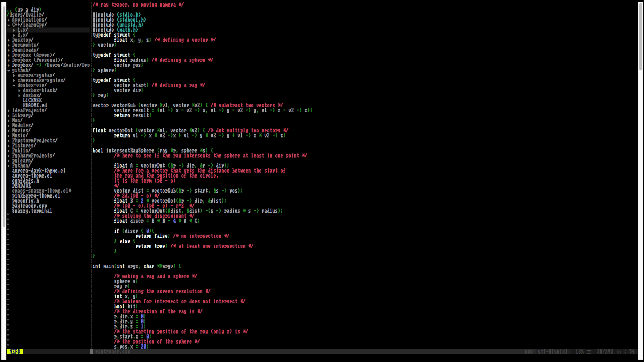Expand the Downloads folder arrow

click(x=9, y=50)
